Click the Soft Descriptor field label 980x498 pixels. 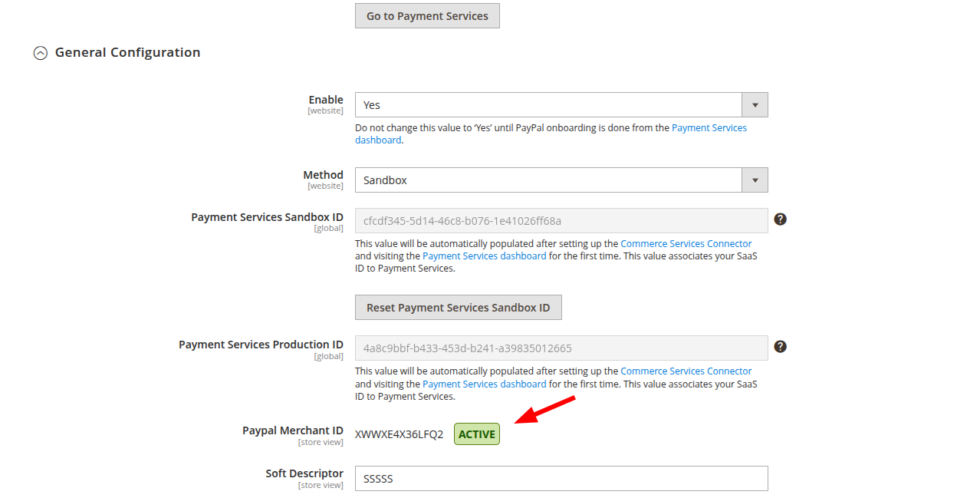304,473
